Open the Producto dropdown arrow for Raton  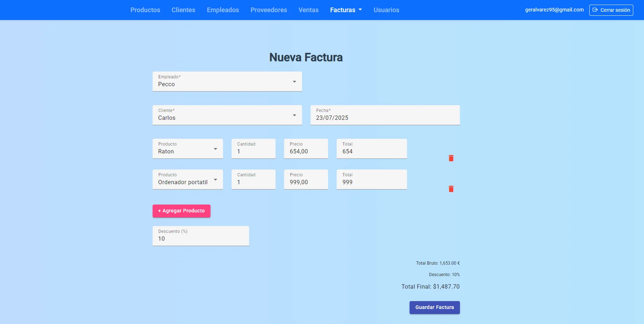pyautogui.click(x=215, y=149)
